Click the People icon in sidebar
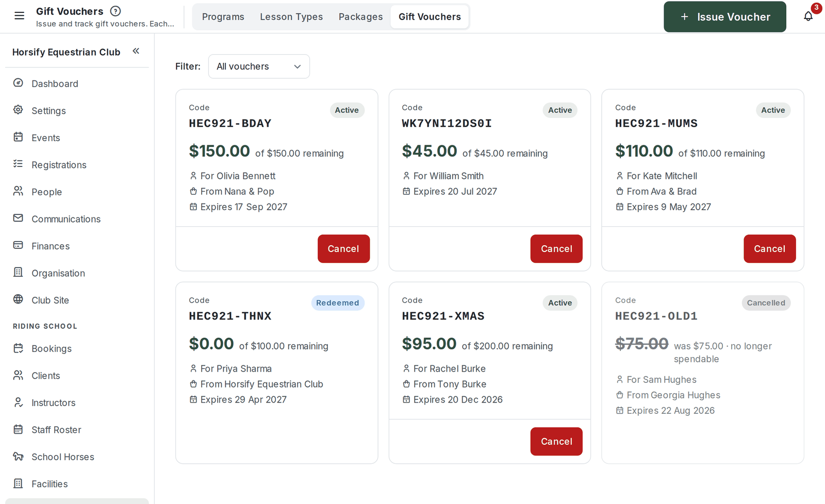This screenshot has height=504, width=825. pyautogui.click(x=18, y=191)
